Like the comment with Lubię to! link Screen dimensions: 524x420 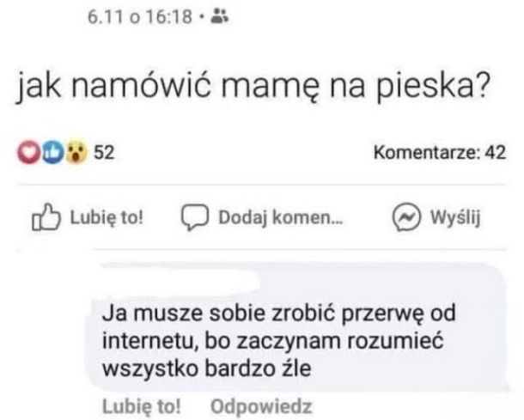point(142,406)
